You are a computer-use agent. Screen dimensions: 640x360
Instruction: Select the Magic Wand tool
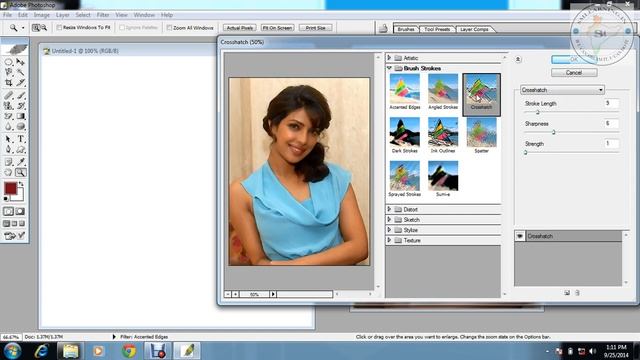click(x=20, y=72)
